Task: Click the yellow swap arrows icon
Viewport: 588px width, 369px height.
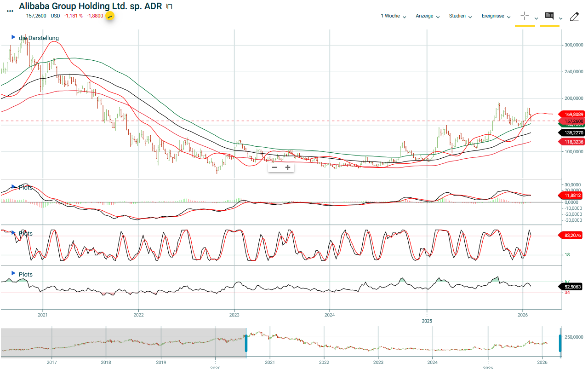Action: coord(110,16)
